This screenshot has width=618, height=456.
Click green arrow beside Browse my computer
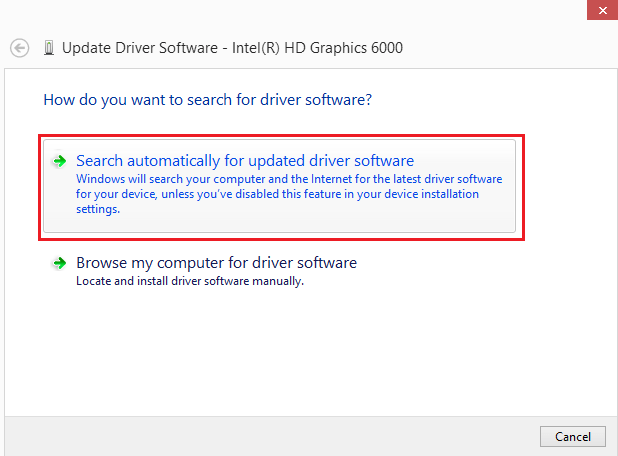60,263
